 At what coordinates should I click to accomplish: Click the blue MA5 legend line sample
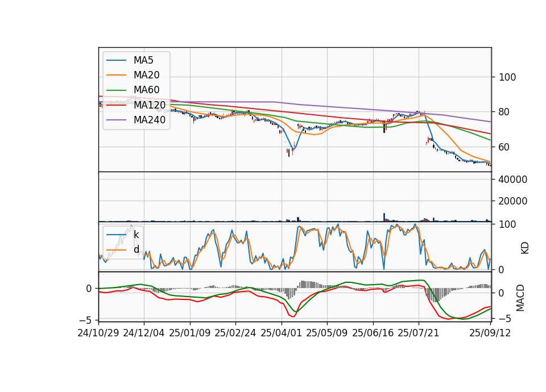click(116, 61)
